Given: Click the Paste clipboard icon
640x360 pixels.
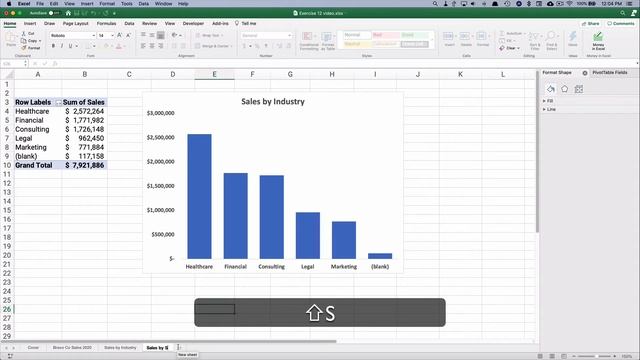Looking at the screenshot, I should coord(11,39).
